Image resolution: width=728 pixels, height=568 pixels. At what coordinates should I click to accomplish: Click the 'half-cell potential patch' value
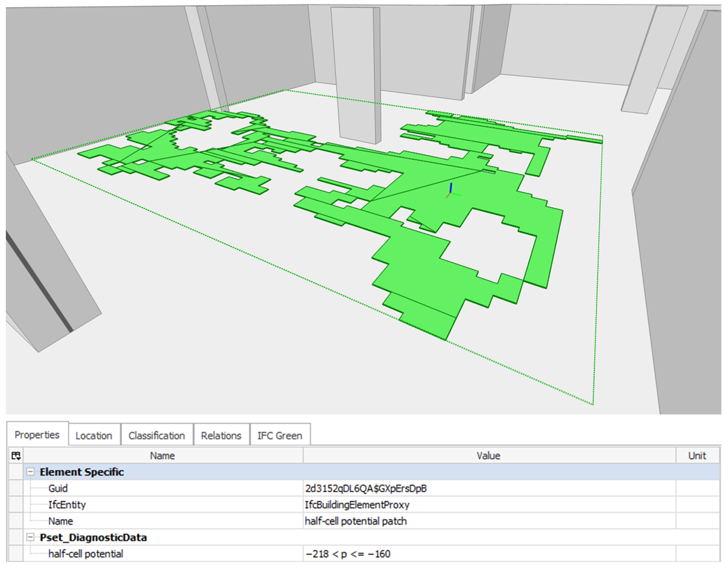click(x=356, y=521)
